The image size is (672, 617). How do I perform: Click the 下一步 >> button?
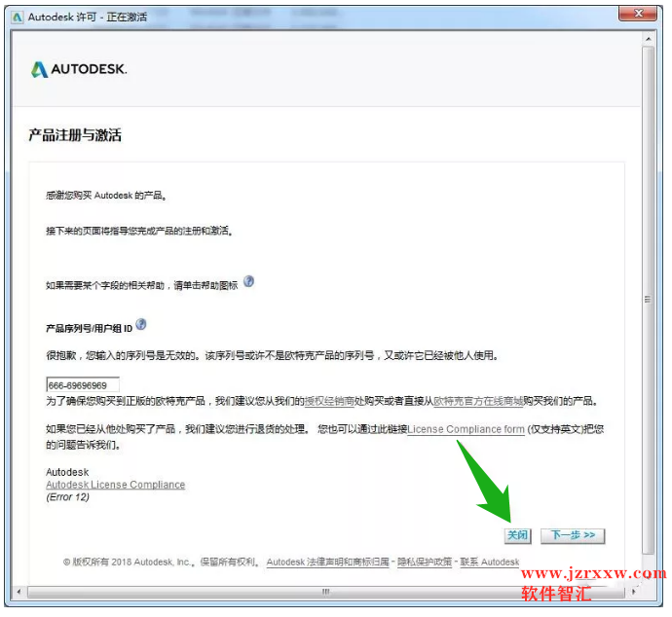click(x=573, y=535)
